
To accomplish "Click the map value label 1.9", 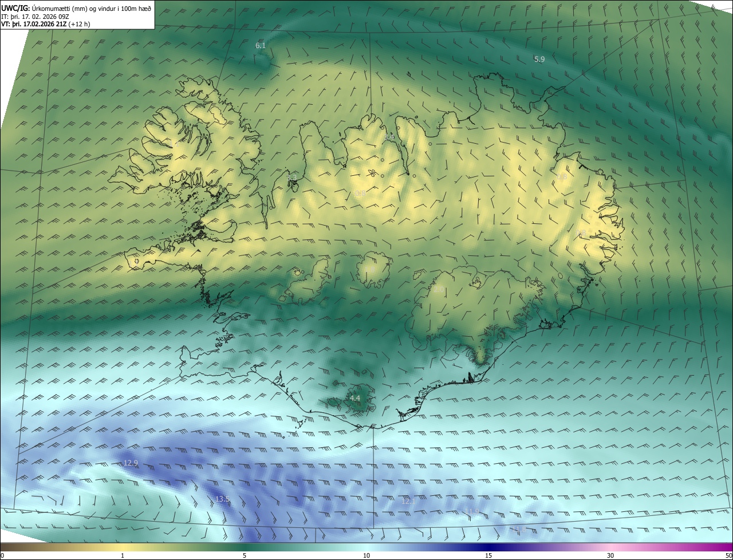I will coord(370,270).
